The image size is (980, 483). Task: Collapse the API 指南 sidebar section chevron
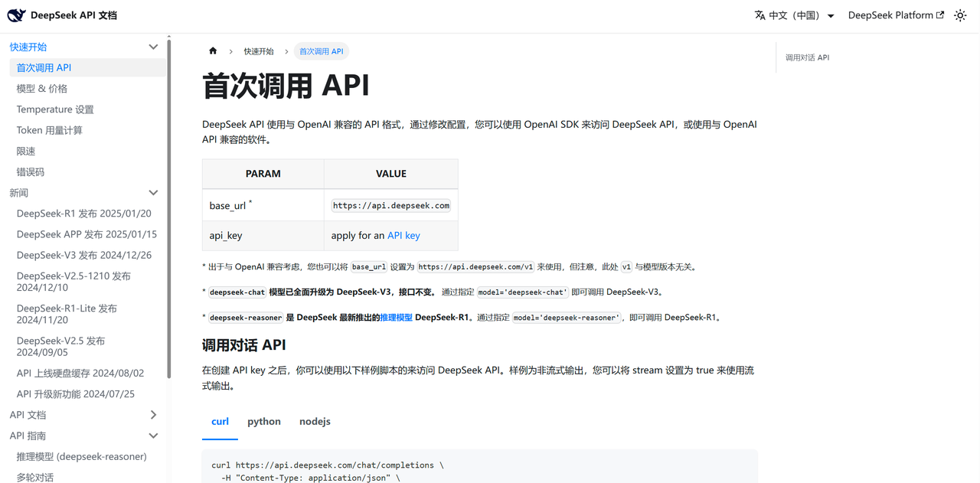click(153, 436)
